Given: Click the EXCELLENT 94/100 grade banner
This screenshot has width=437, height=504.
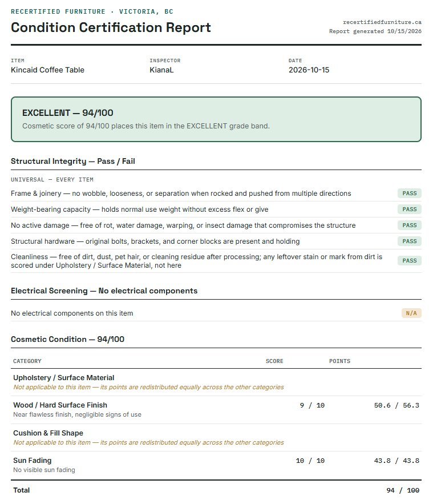Looking at the screenshot, I should pyautogui.click(x=216, y=119).
